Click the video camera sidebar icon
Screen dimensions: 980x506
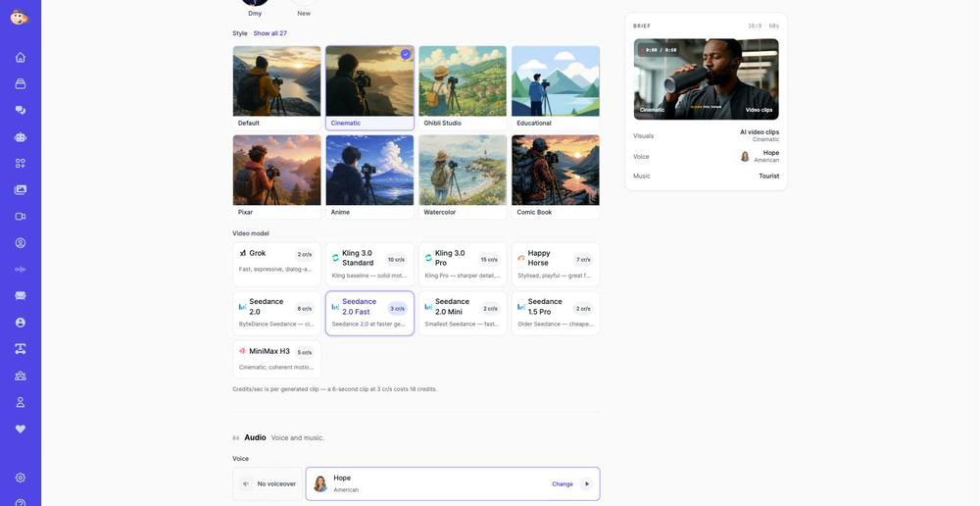click(20, 217)
